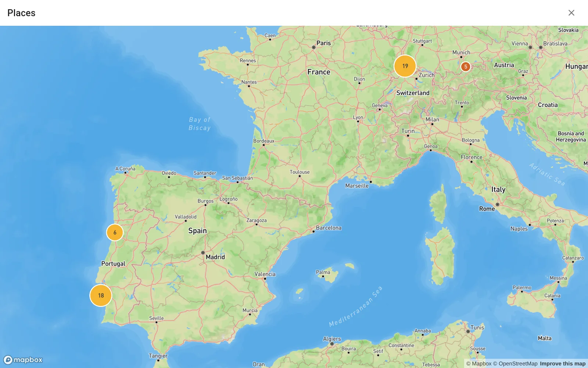Screen dimensions: 588x368
Task: Click the Seville city label
Action: click(x=156, y=318)
